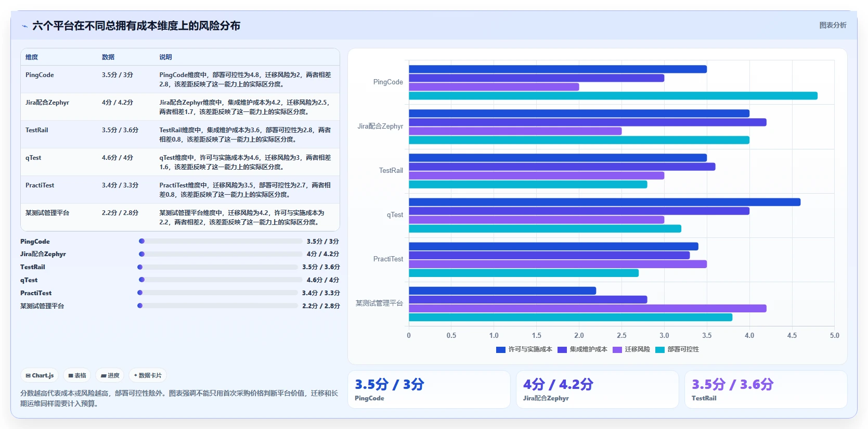868x429 pixels.
Task: Click the '4.6分 / 4分' value in progress list
Action: tap(323, 280)
